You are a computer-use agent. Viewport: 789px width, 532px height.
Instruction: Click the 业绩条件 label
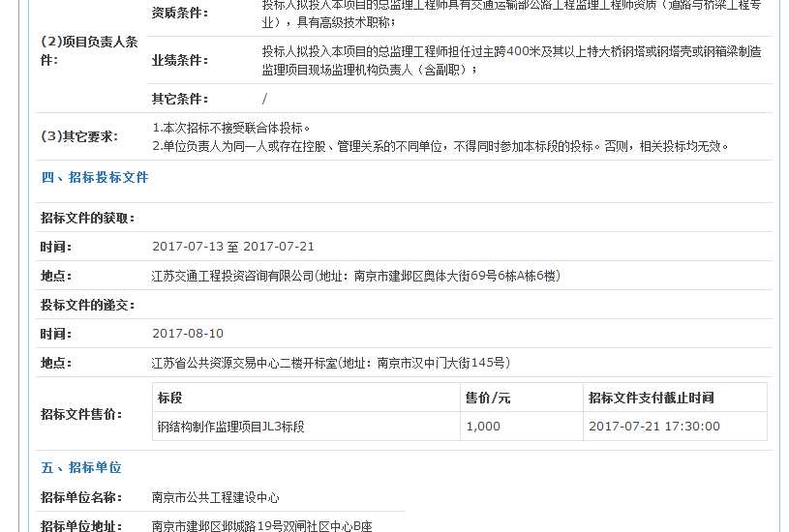[x=180, y=60]
